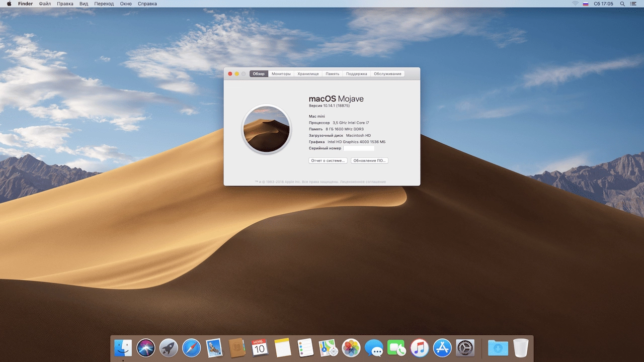Select the Обзор tab
This screenshot has width=644, height=362.
(259, 74)
